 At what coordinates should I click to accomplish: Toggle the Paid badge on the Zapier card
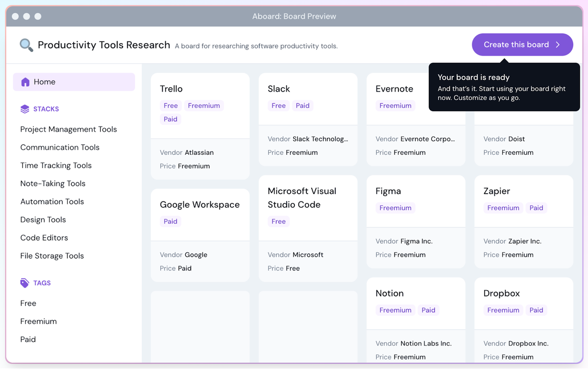pyautogui.click(x=536, y=208)
